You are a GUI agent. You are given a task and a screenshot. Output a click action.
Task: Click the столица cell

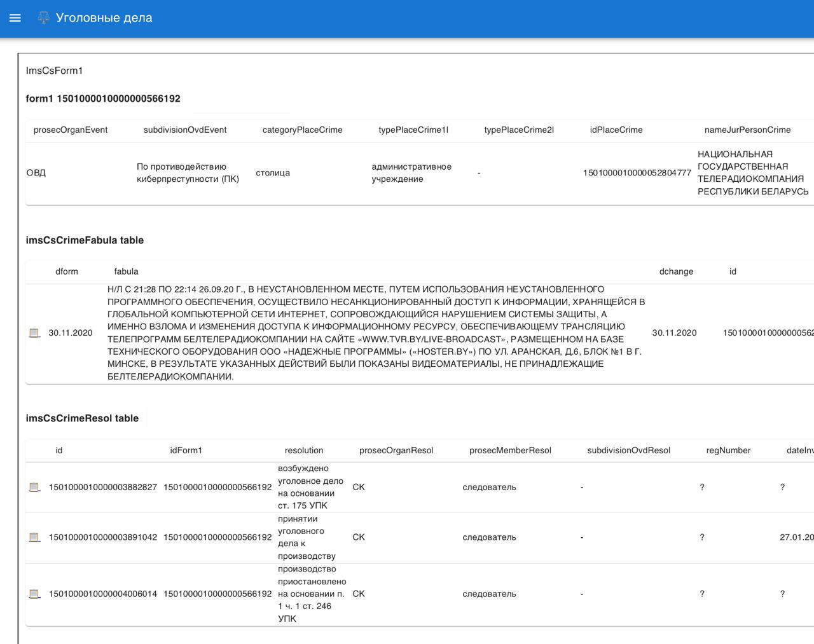[273, 173]
